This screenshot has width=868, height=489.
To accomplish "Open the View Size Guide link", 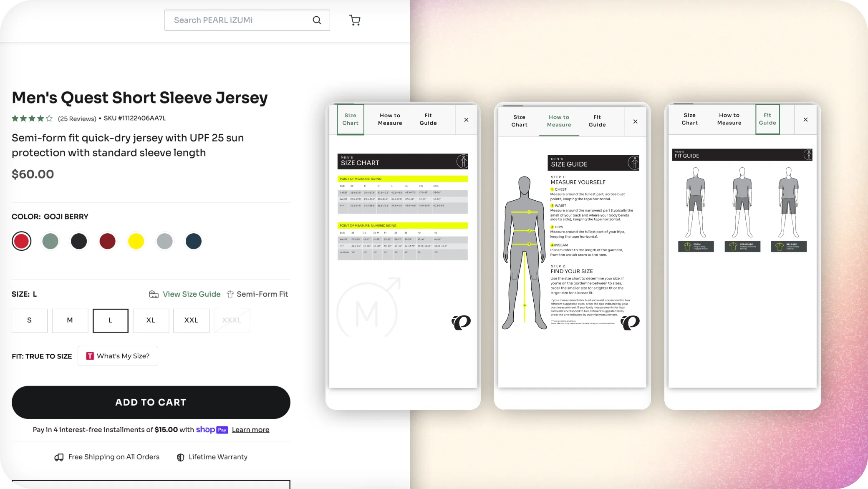I will 192,294.
